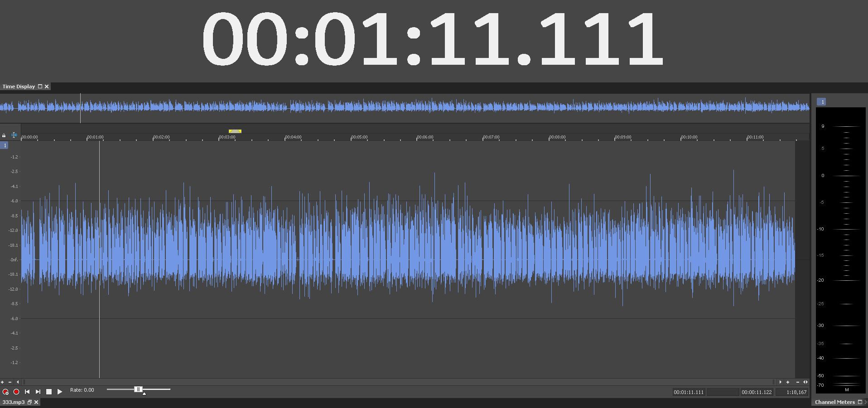The height and width of the screenshot is (408, 868).
Task: Click the yellow marker above the time ruler
Action: [x=235, y=131]
